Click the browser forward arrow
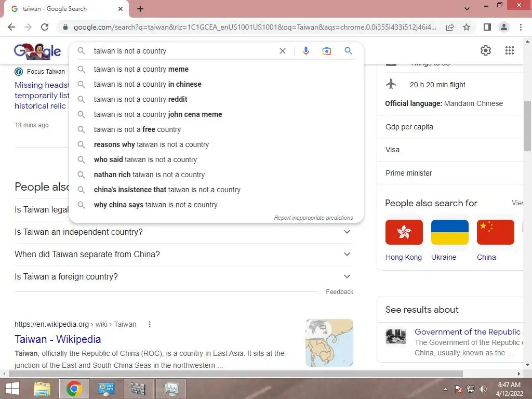532x399 pixels. click(x=28, y=27)
